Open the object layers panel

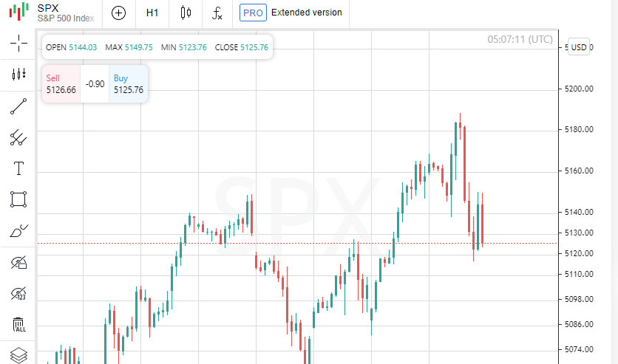coord(18,354)
